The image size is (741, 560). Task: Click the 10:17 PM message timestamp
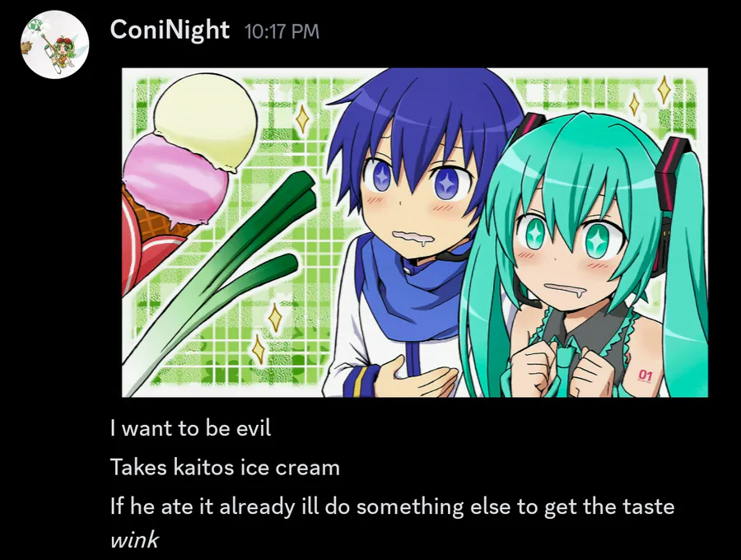click(x=282, y=31)
